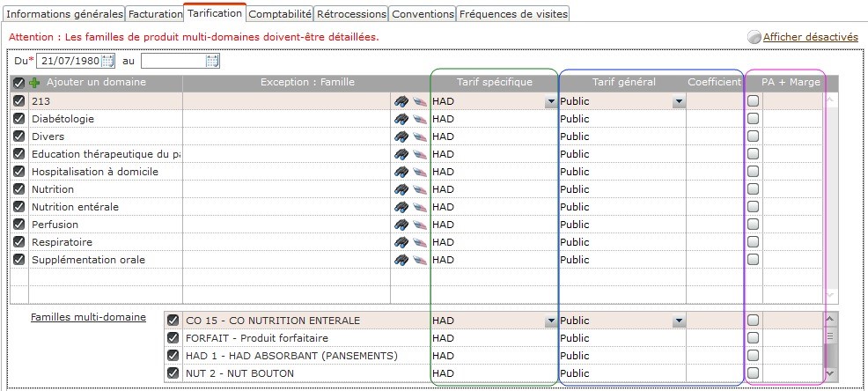The image size is (868, 391).
Task: Click eraser icon for Nutrition row
Action: tap(420, 189)
